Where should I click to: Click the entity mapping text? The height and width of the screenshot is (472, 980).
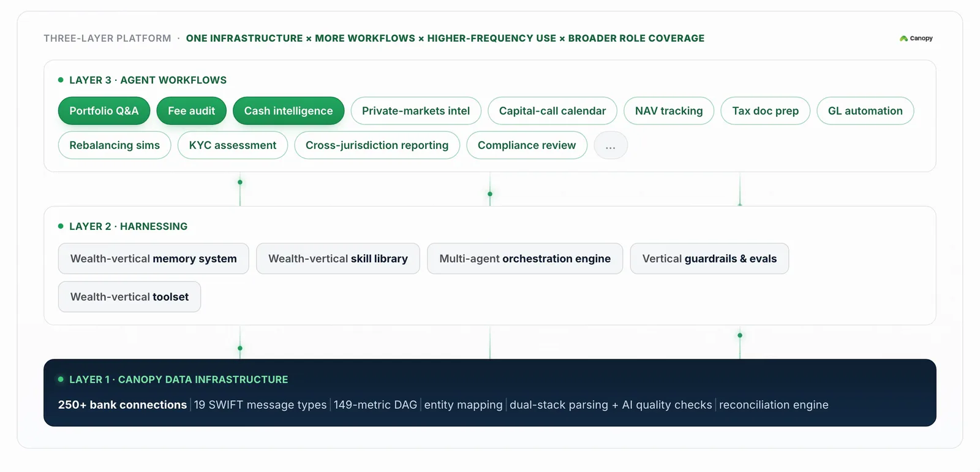[463, 405]
